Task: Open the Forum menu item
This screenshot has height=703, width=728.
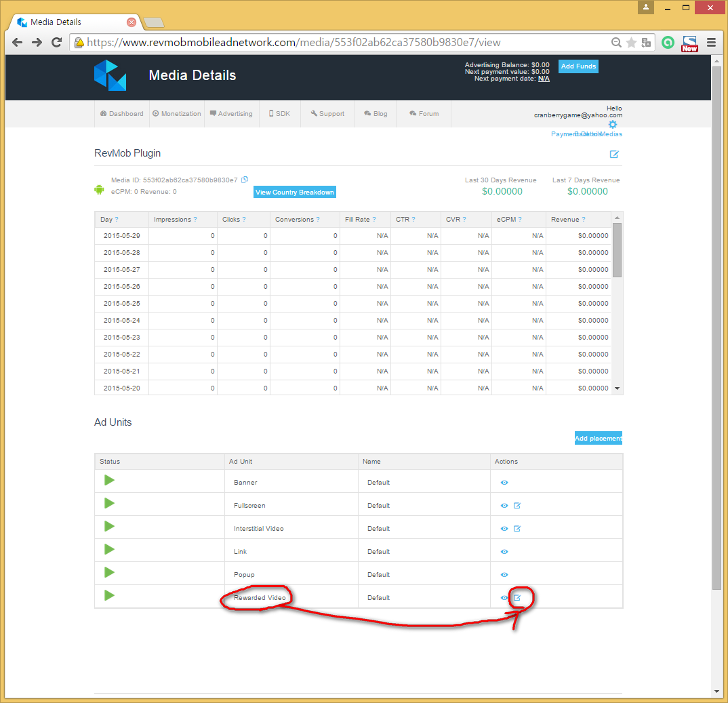Action: [424, 114]
